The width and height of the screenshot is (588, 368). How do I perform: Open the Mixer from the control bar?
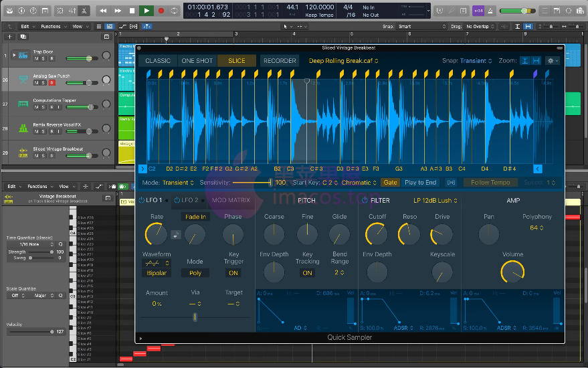[x=72, y=11]
